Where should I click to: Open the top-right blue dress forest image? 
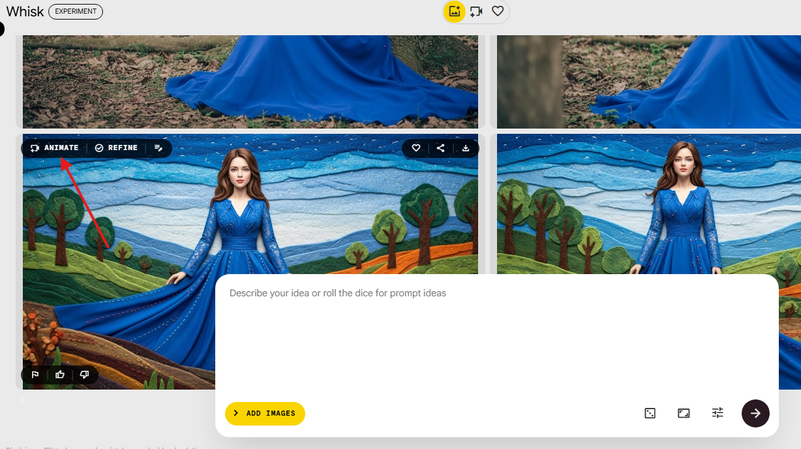[x=649, y=82]
